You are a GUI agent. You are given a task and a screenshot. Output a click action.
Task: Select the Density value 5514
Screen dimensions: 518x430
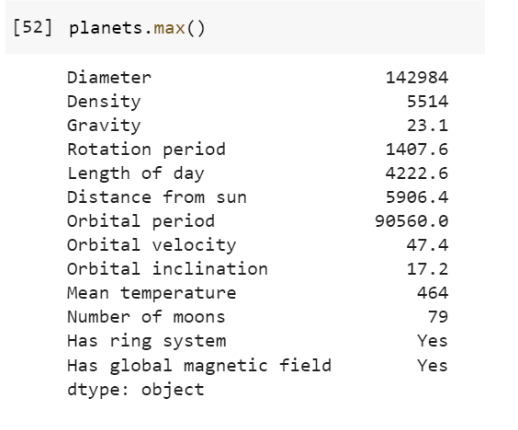click(x=427, y=102)
